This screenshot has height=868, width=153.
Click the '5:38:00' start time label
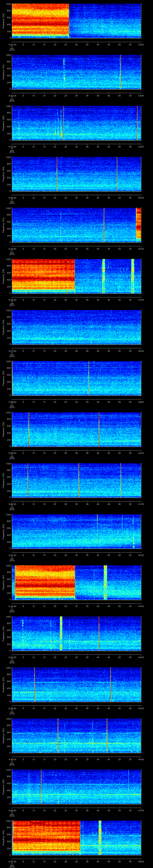[12, 402]
